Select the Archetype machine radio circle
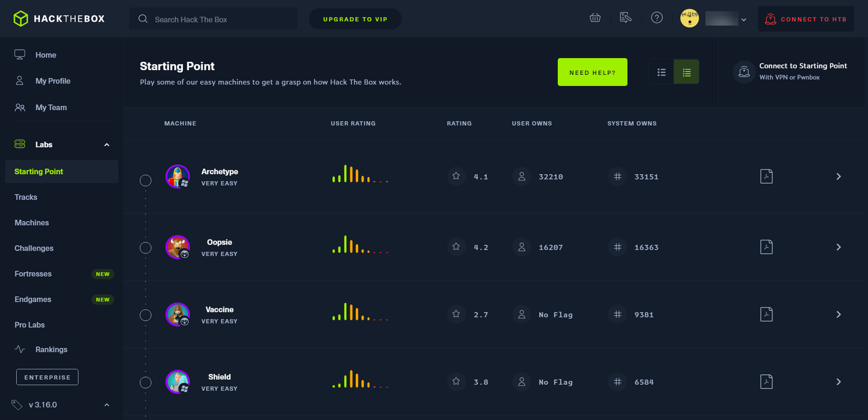Viewport: 868px width, 420px height. [x=145, y=180]
